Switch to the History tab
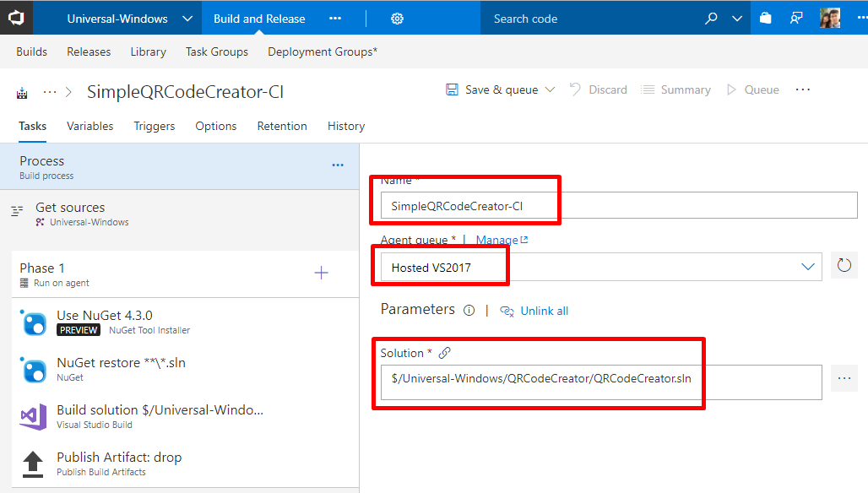Image resolution: width=868 pixels, height=493 pixels. (x=346, y=126)
